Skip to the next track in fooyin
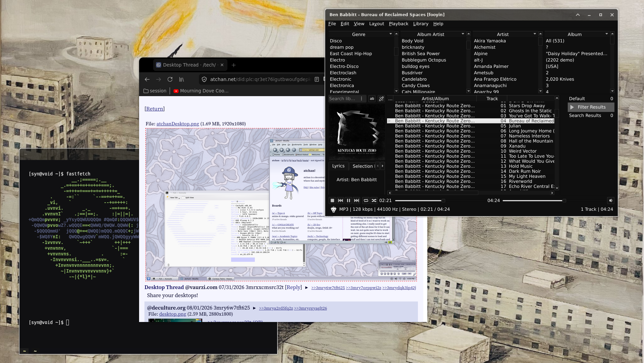This screenshot has width=644, height=363. [x=356, y=201]
